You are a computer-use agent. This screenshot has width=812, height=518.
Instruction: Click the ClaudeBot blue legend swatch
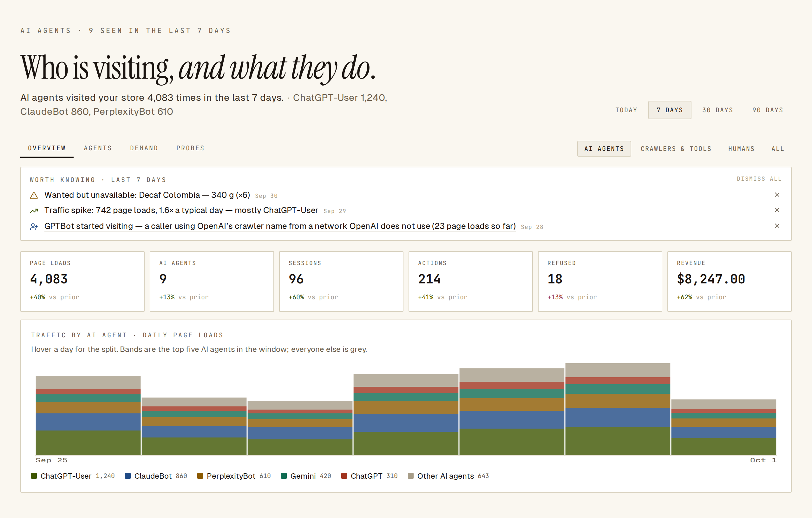pyautogui.click(x=128, y=476)
